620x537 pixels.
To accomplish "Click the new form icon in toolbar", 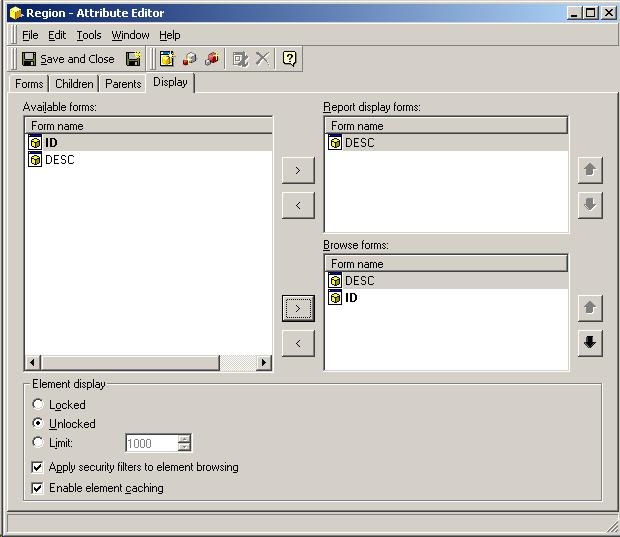I will [167, 59].
